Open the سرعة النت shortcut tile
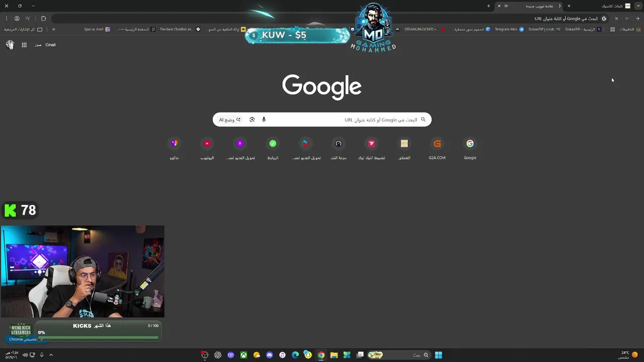This screenshot has width=644, height=362. [339, 149]
